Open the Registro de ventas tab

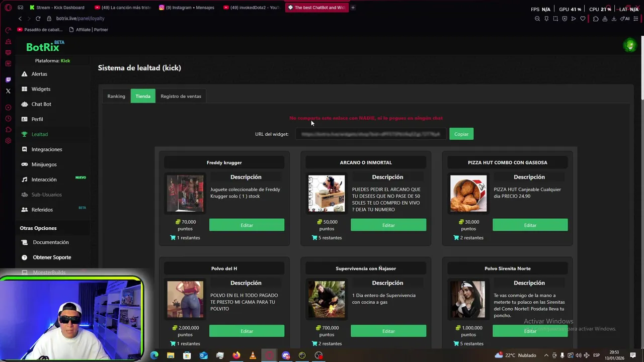point(181,96)
